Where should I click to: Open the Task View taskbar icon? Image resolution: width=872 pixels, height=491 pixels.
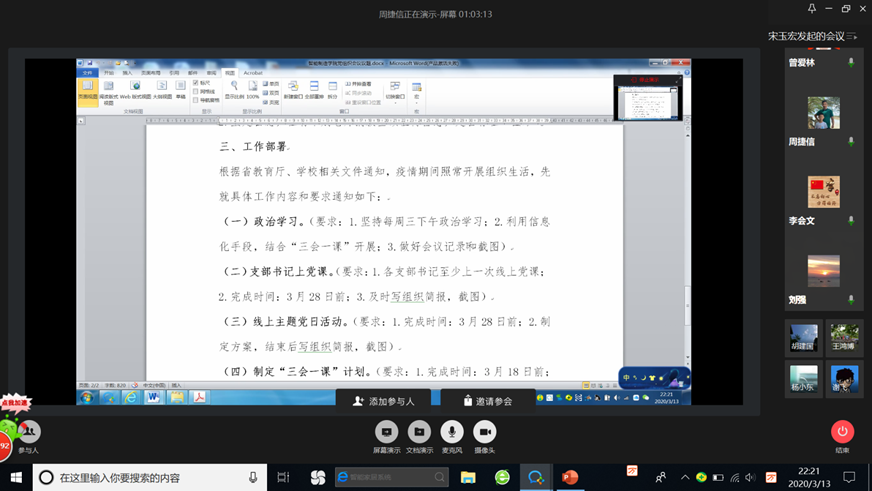click(283, 478)
